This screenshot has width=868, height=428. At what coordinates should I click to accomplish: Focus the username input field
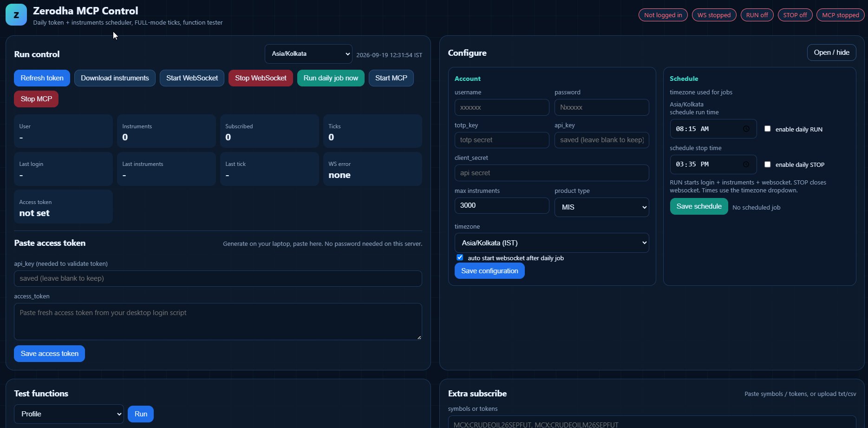point(502,107)
